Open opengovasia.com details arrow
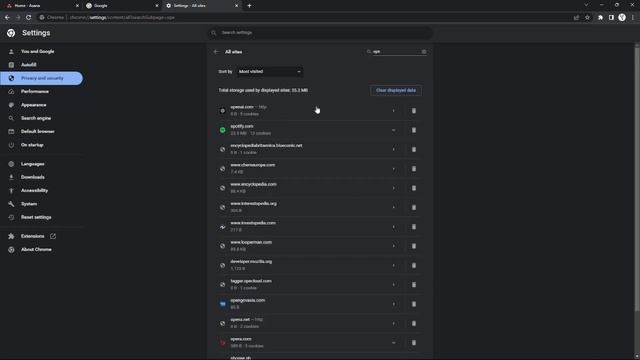 393,304
